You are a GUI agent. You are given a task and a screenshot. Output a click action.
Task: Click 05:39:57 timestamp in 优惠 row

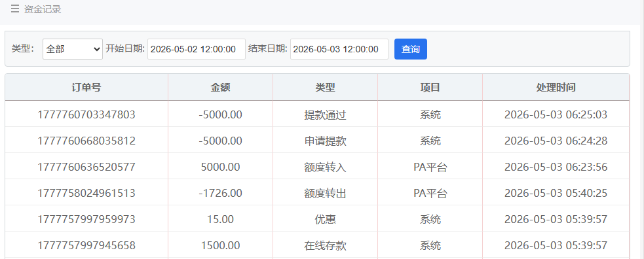click(556, 219)
